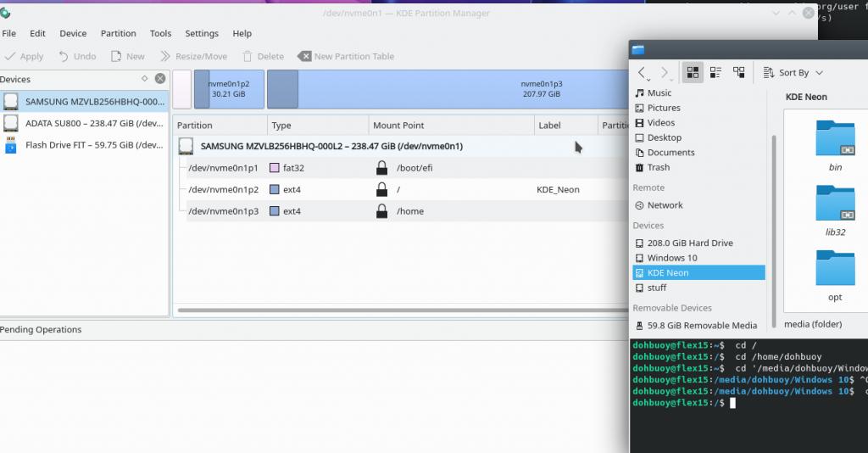Open the Sort By dropdown
Screen dimensions: 868x453
tap(793, 73)
